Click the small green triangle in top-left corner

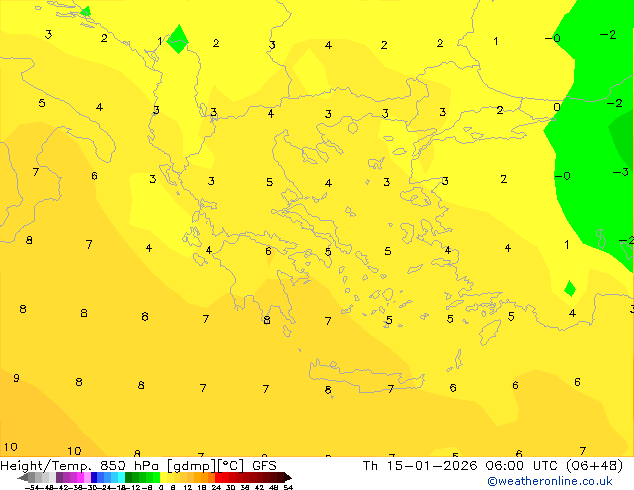[86, 12]
